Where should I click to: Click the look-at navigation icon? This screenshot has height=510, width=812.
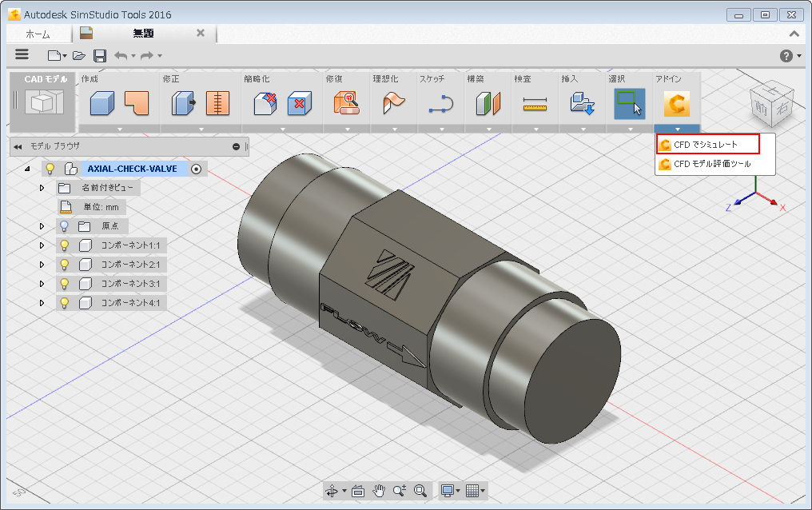tap(358, 490)
